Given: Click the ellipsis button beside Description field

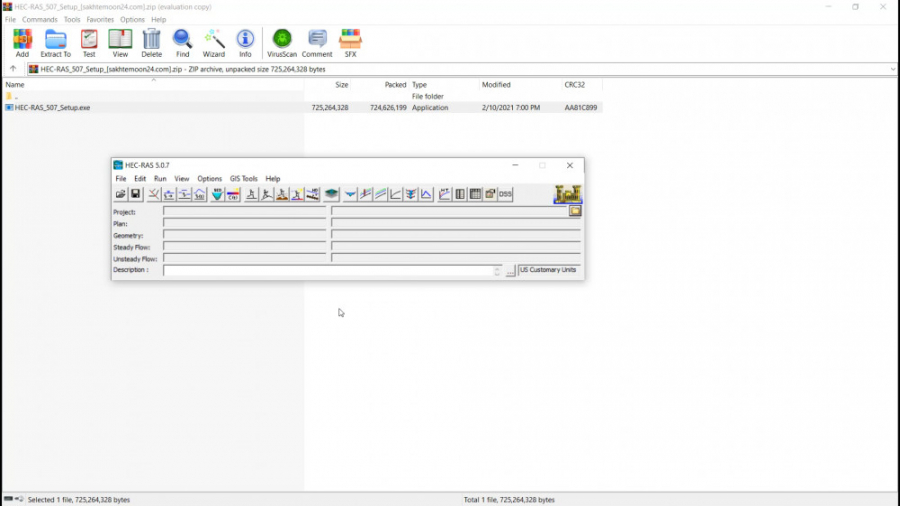Looking at the screenshot, I should pos(510,271).
